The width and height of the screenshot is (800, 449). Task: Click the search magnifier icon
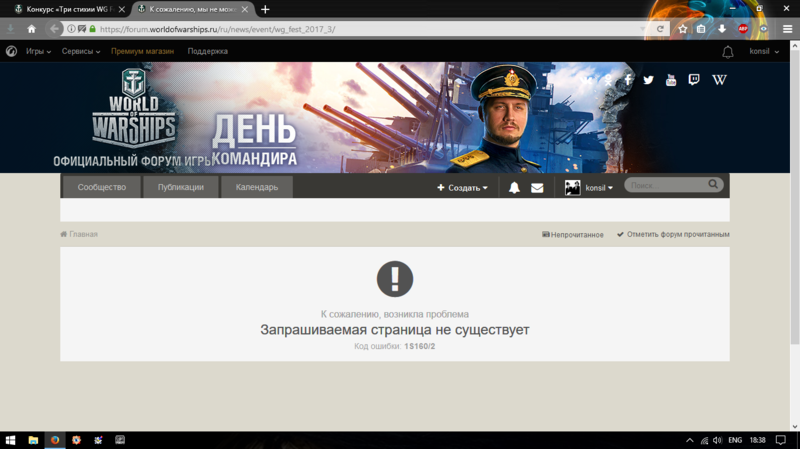point(713,184)
